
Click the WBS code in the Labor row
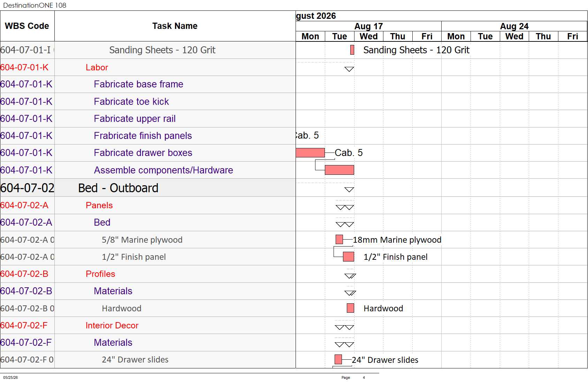coord(24,67)
